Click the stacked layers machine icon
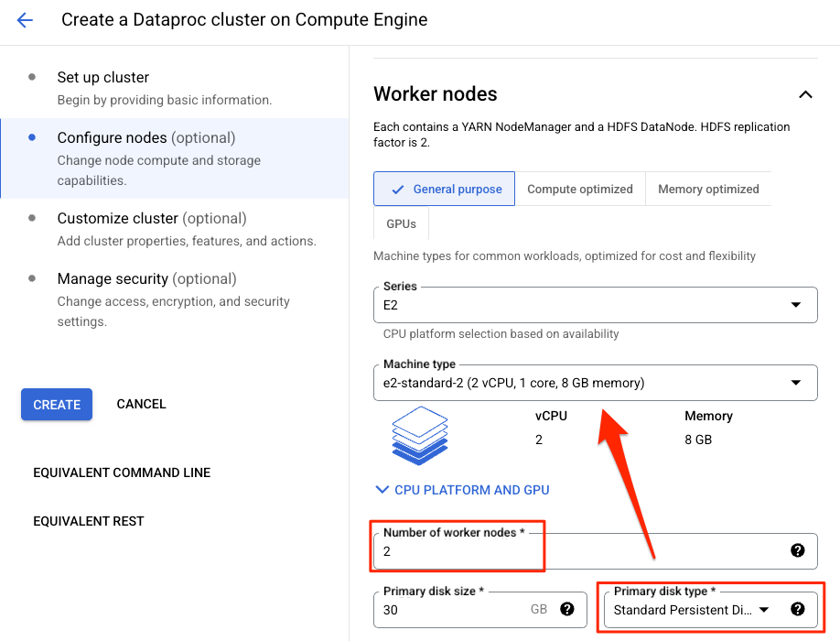 [x=419, y=435]
